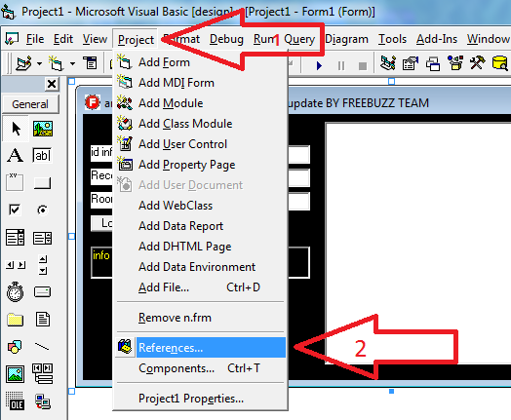
Task: Select the CommandButton tool
Action: [x=43, y=182]
